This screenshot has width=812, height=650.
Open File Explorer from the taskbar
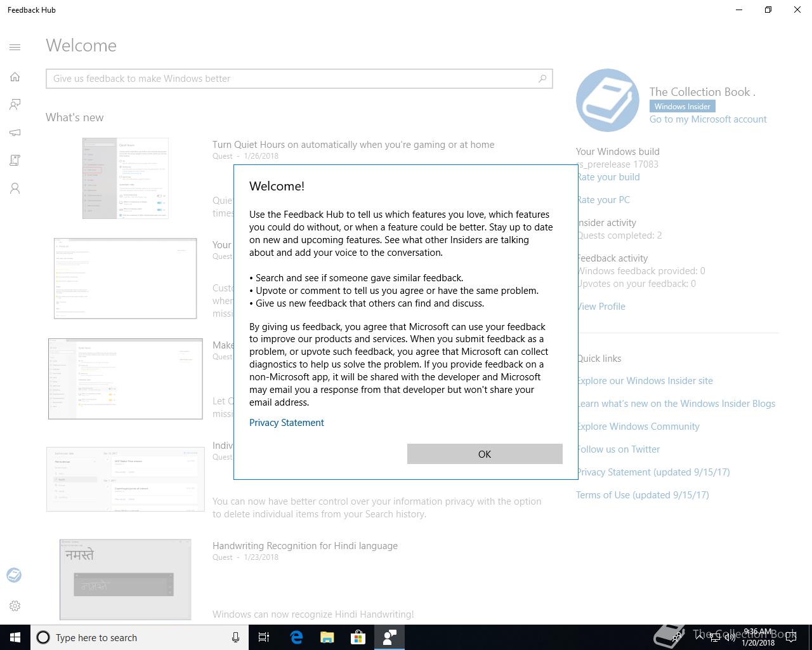327,637
